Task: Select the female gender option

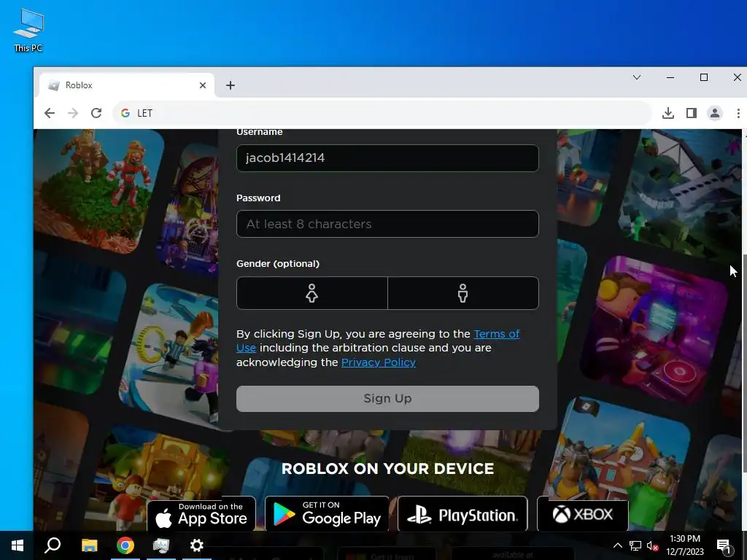Action: coord(312,293)
